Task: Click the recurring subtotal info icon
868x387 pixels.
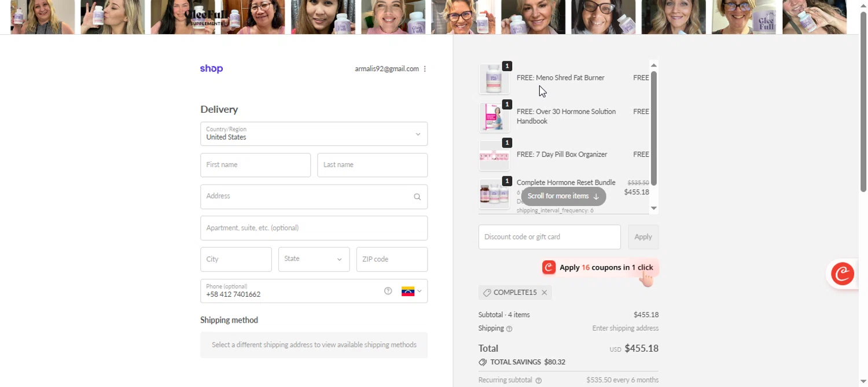Action: pos(539,381)
